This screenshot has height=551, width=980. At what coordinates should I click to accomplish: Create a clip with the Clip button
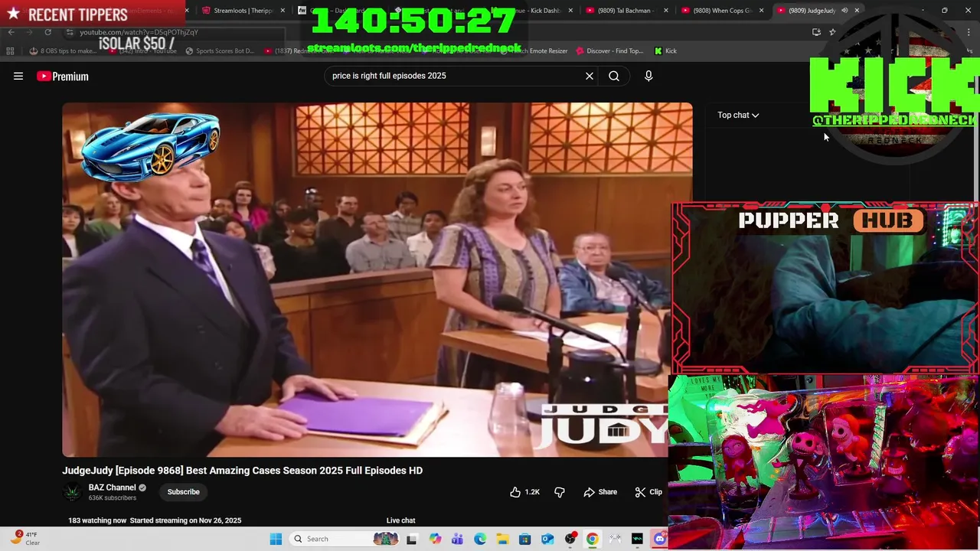648,492
